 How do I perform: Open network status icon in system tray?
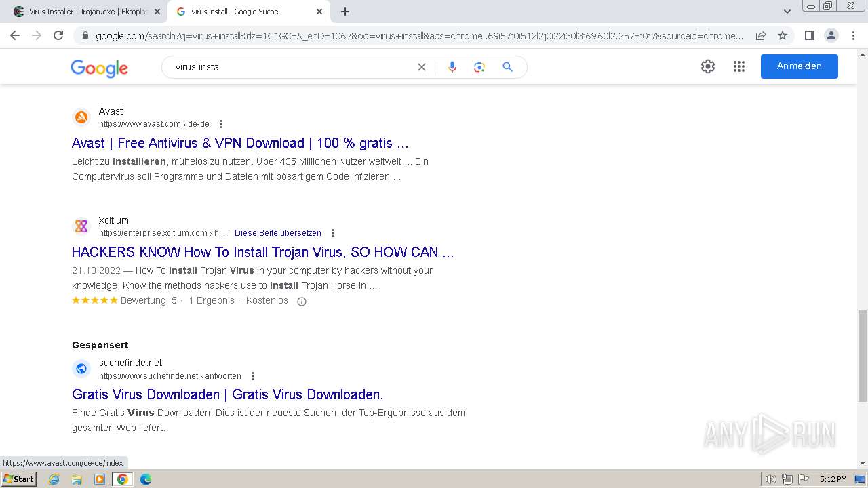pyautogui.click(x=787, y=479)
